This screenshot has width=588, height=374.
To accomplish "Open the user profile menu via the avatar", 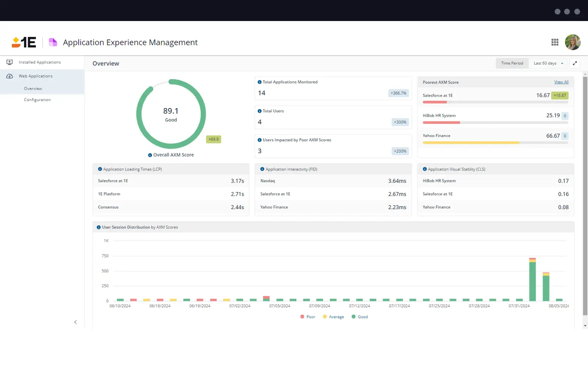I will coord(572,42).
